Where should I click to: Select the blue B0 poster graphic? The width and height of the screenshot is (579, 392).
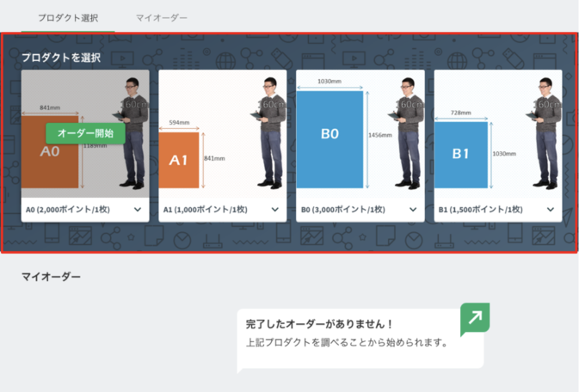[x=330, y=139]
